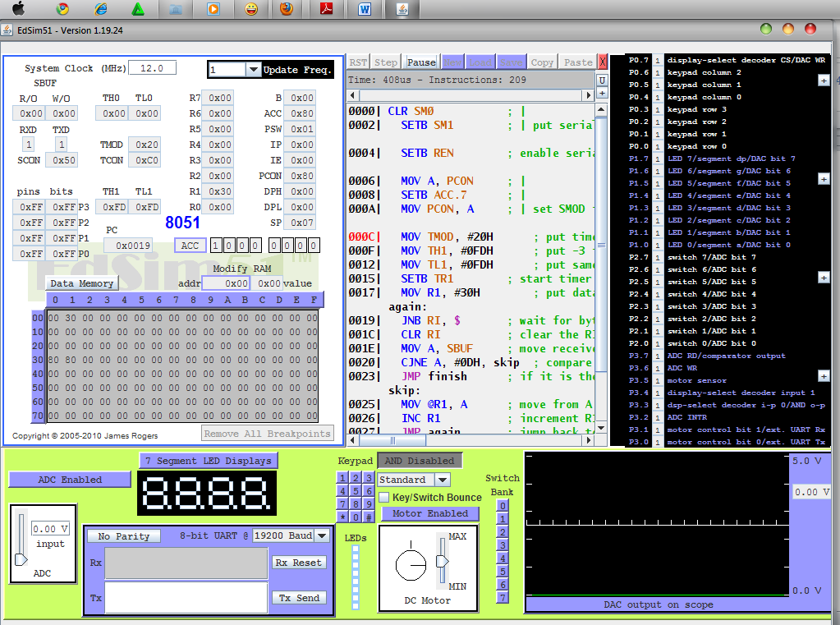Open the Adobe PDF reader icon

(326, 9)
